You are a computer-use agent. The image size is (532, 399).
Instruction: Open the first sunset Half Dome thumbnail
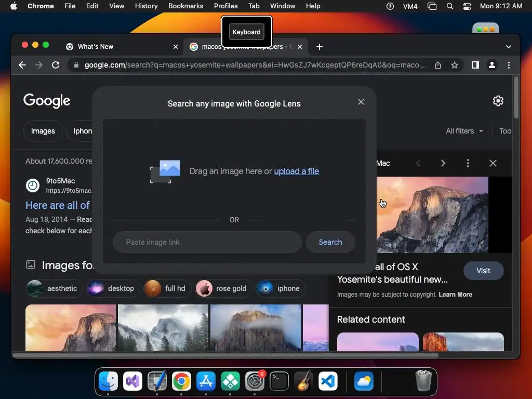[71, 328]
